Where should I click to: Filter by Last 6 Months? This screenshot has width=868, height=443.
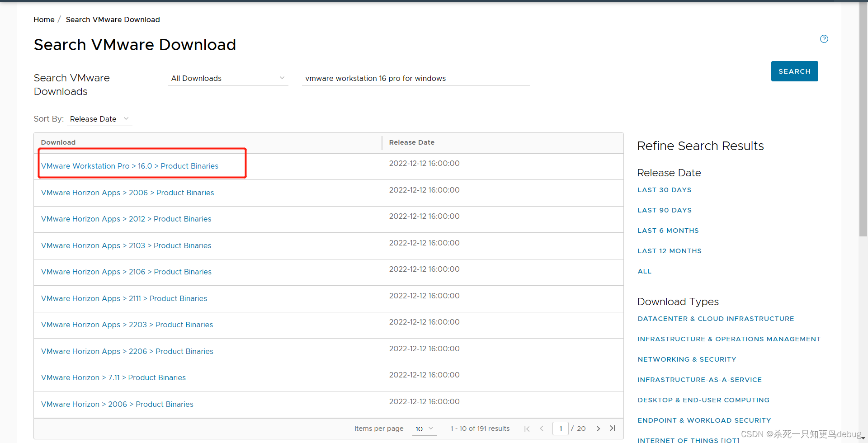point(668,231)
